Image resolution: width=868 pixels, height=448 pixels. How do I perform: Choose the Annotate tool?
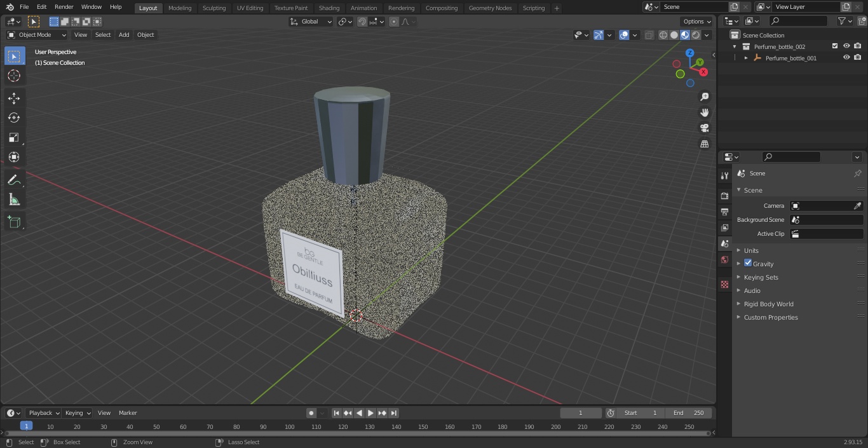tap(14, 180)
